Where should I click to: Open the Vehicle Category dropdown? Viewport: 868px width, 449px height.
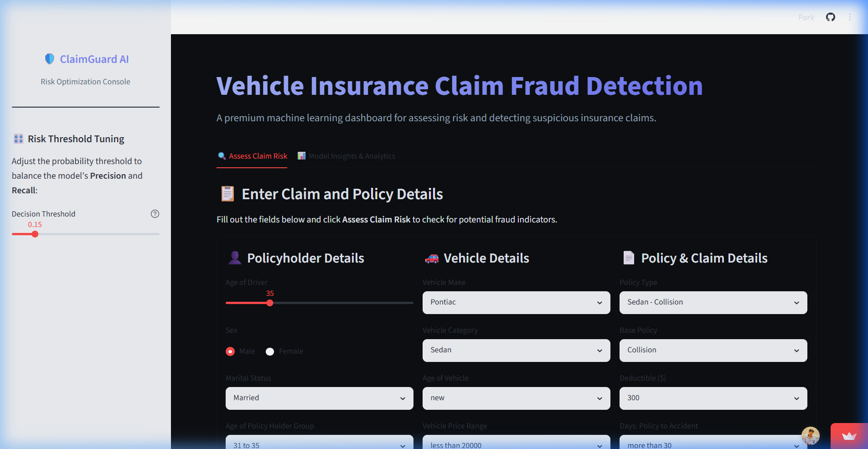pos(516,351)
